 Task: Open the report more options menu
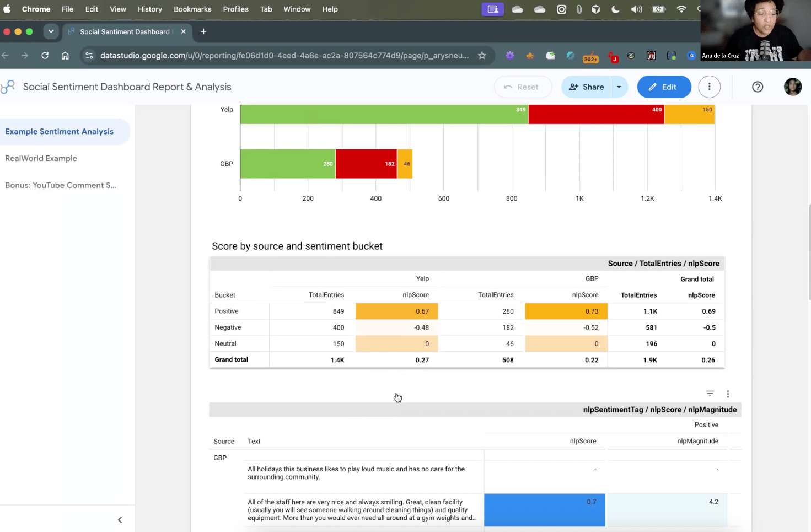tap(710, 87)
